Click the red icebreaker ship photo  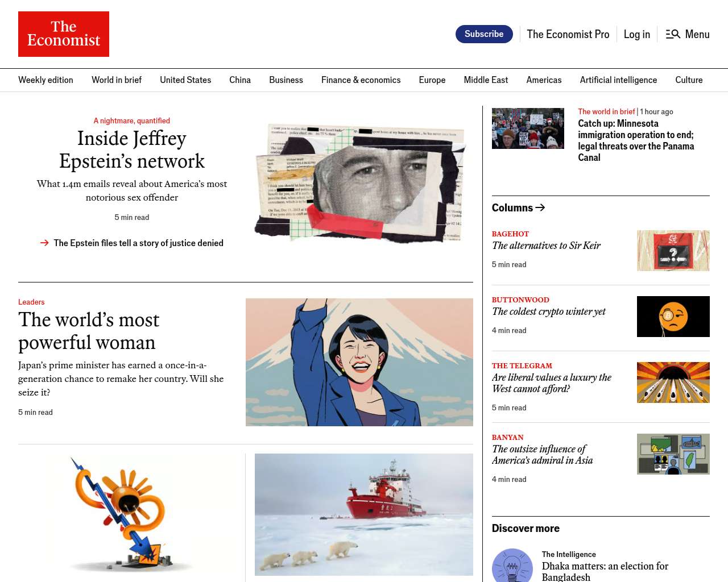(364, 514)
